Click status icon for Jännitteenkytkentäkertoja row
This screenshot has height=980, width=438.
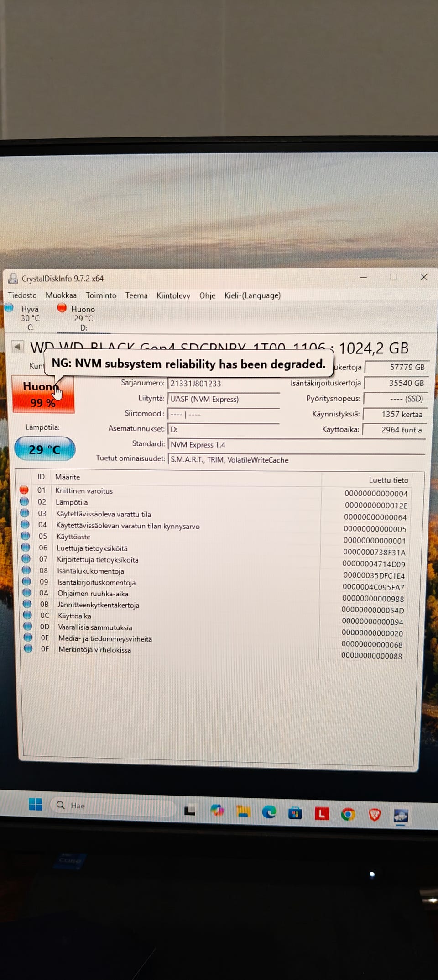point(27,604)
